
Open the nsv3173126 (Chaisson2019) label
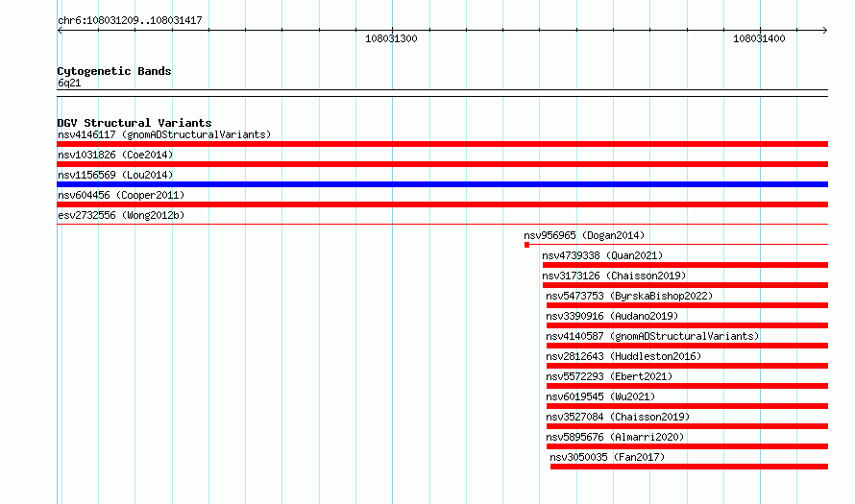pyautogui.click(x=614, y=276)
